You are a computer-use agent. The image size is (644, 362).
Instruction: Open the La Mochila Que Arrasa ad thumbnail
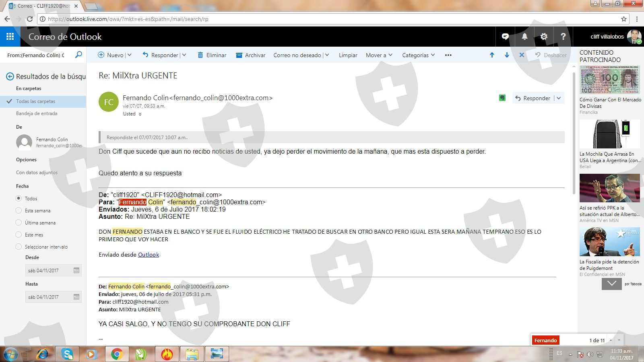pyautogui.click(x=610, y=134)
